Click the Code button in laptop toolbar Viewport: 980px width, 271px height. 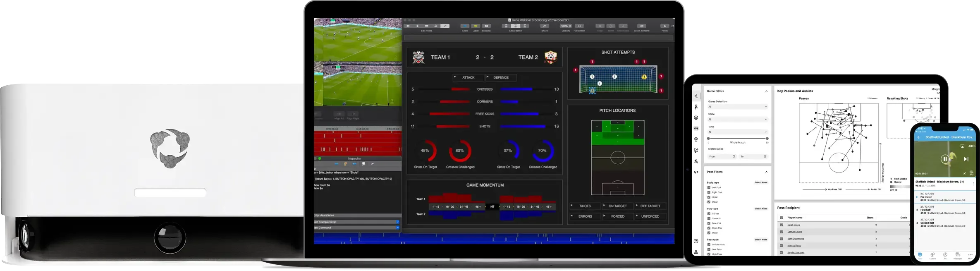[465, 26]
